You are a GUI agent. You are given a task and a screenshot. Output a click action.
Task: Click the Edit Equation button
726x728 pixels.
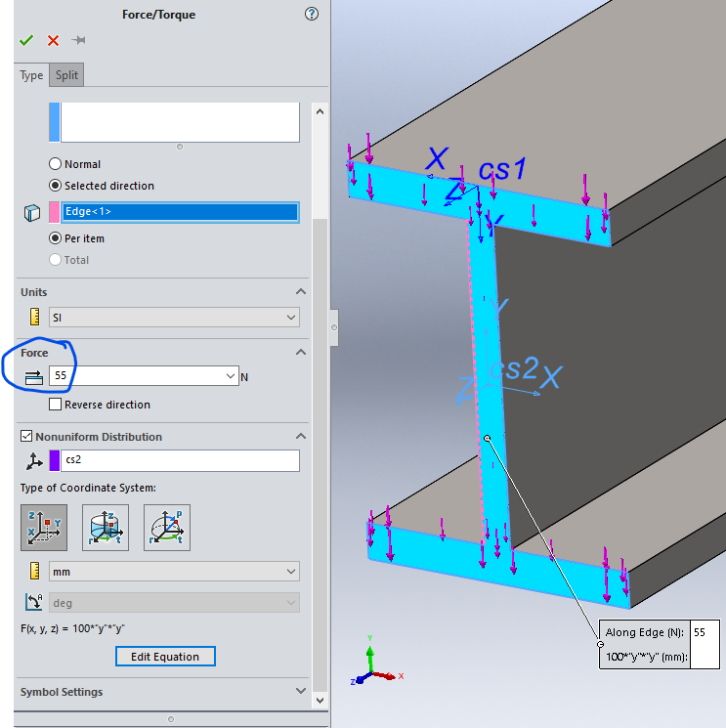[x=165, y=656]
